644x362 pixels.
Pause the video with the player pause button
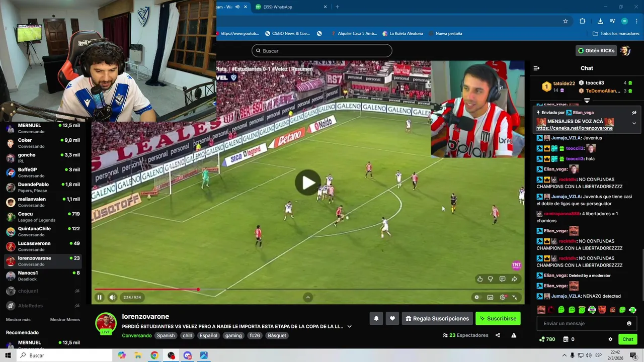point(99,297)
